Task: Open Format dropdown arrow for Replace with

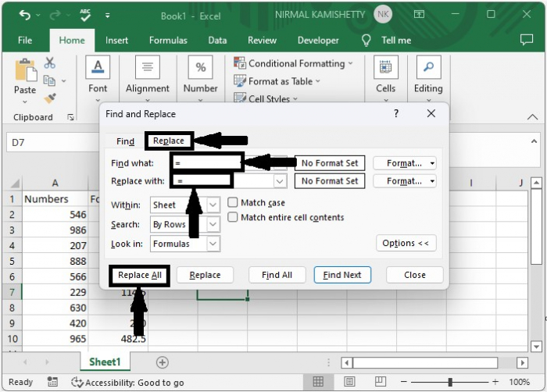Action: coord(432,181)
